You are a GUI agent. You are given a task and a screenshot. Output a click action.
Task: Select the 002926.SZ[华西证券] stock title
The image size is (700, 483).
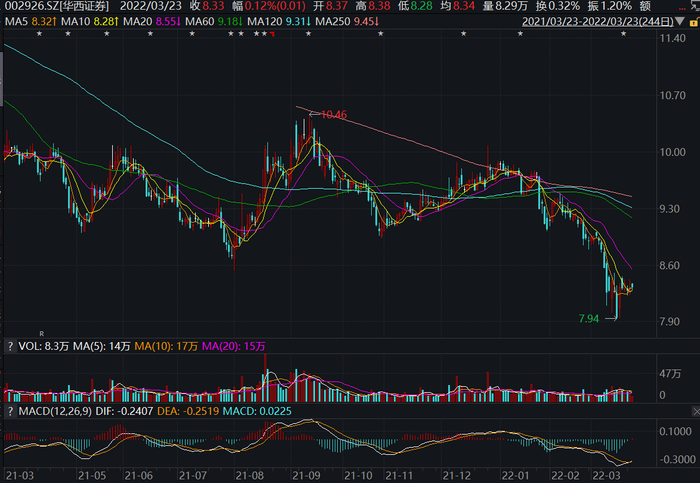tap(57, 6)
